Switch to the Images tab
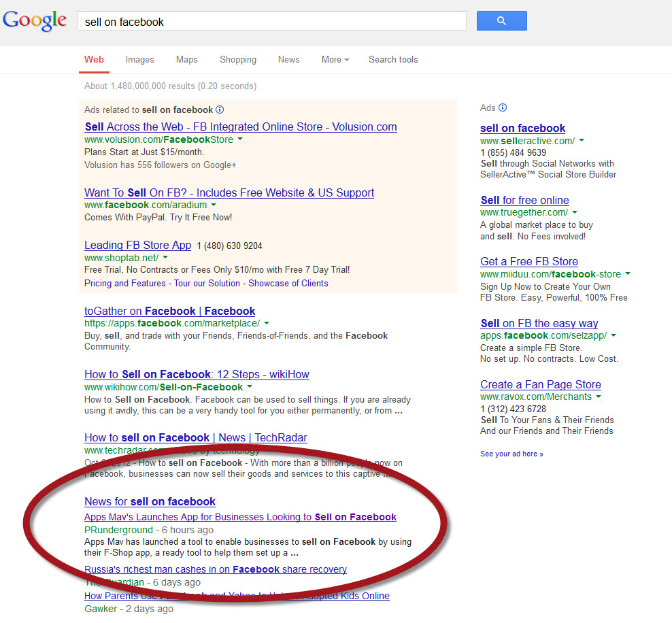Screen dimensions: 672x623 tap(139, 60)
